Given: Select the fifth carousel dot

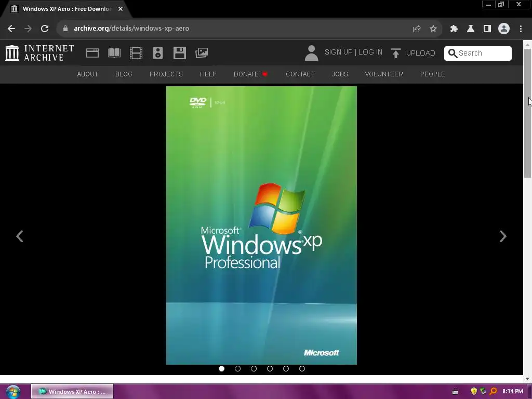Looking at the screenshot, I should [286, 368].
